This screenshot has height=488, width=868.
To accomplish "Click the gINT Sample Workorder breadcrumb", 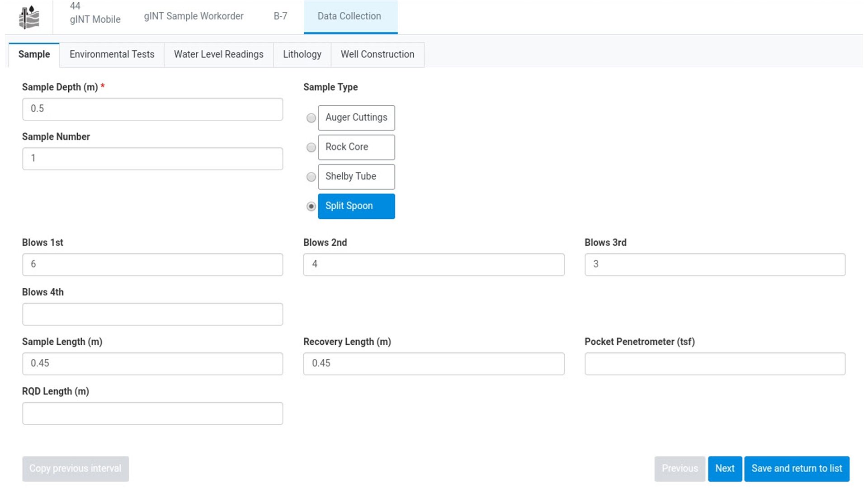I will [x=193, y=16].
